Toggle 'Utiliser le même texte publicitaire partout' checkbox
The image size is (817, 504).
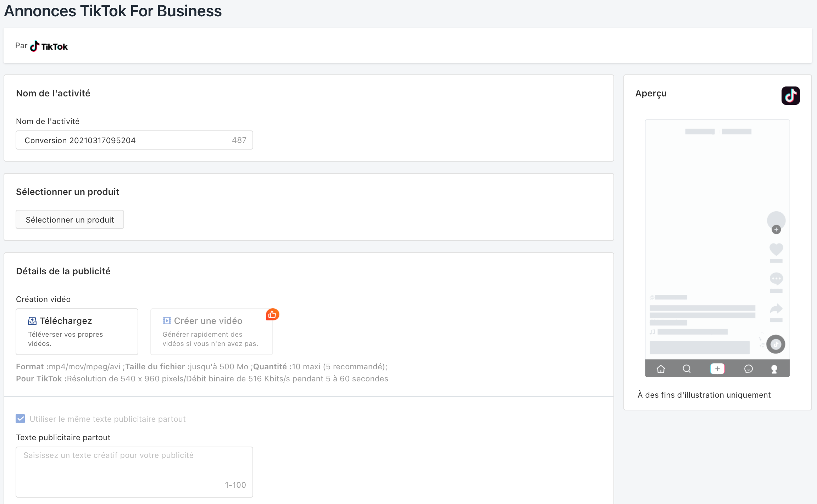point(21,419)
